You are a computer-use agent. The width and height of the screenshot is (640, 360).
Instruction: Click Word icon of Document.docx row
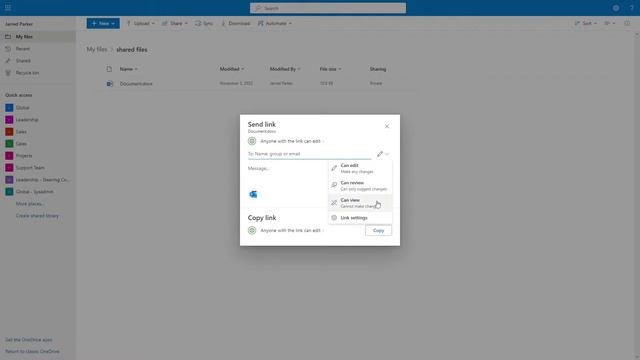[109, 84]
